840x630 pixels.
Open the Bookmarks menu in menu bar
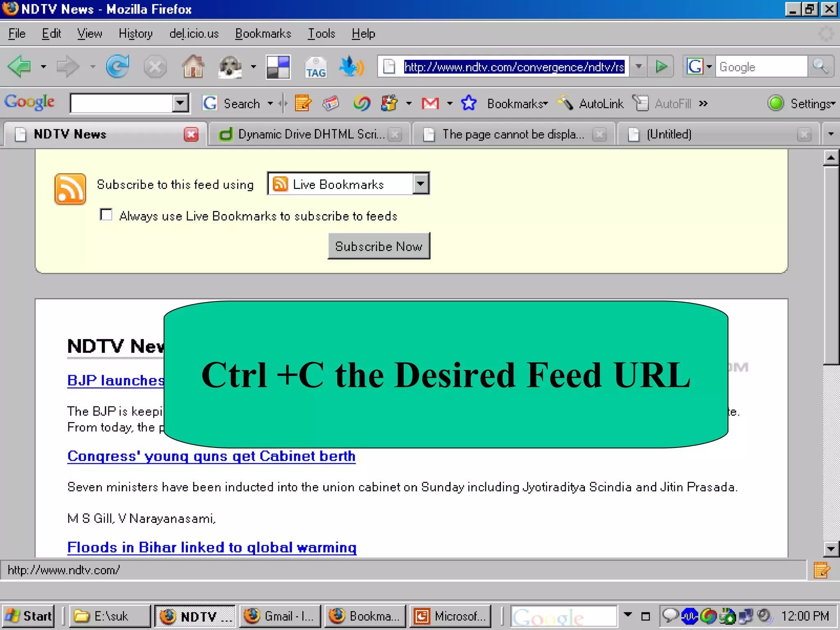(x=263, y=34)
